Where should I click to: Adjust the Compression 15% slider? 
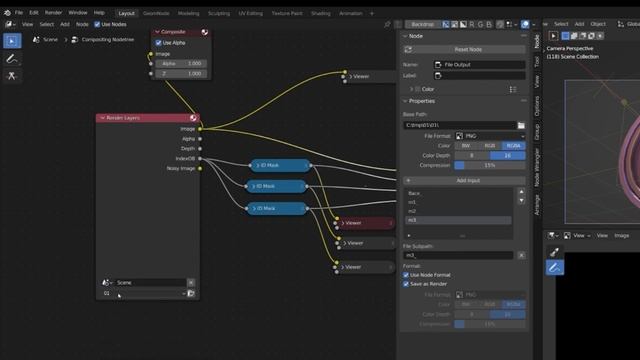tap(490, 165)
